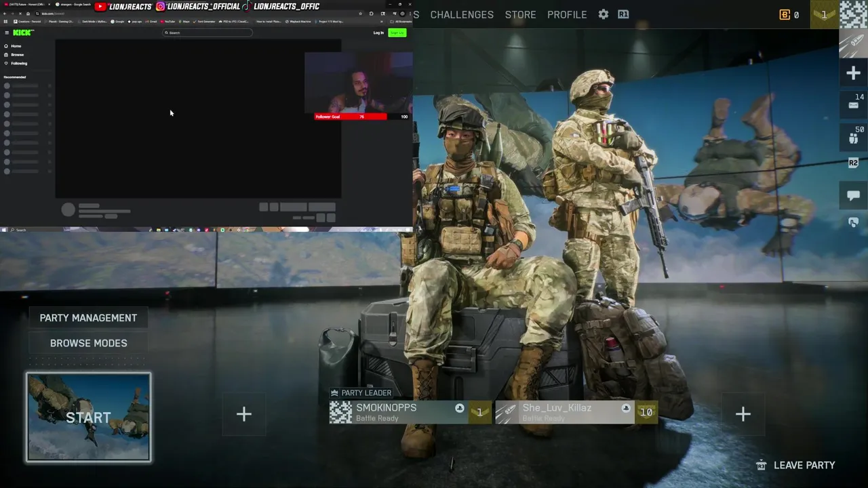This screenshot has width=868, height=488.
Task: Click the rank chevron badge showing 1
Action: point(824,14)
